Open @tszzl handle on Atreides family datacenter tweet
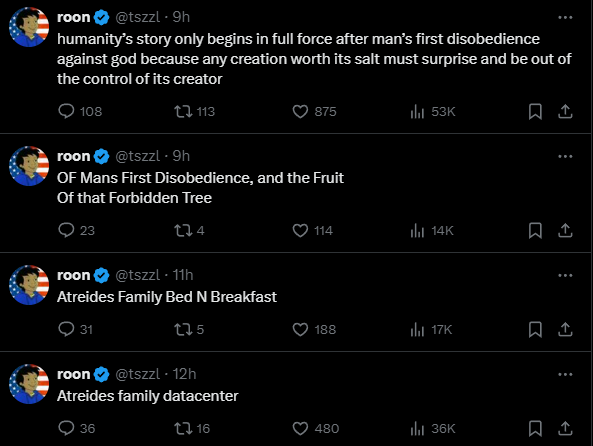Viewport: 593px width, 446px height. tap(138, 374)
